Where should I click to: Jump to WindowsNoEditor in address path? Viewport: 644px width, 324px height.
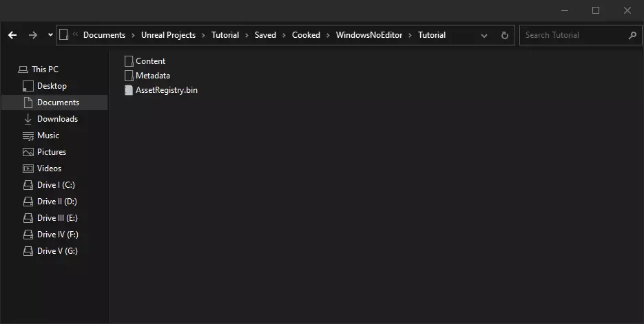(x=368, y=35)
